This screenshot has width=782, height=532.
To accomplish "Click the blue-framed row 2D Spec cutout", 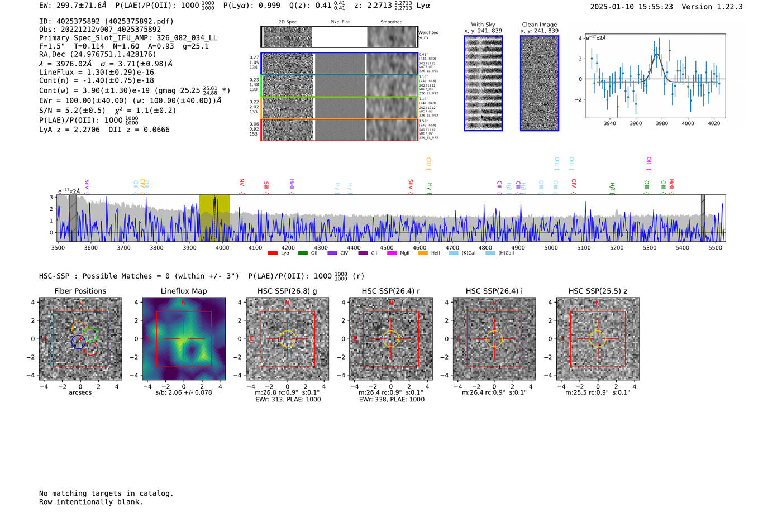I will tap(288, 64).
